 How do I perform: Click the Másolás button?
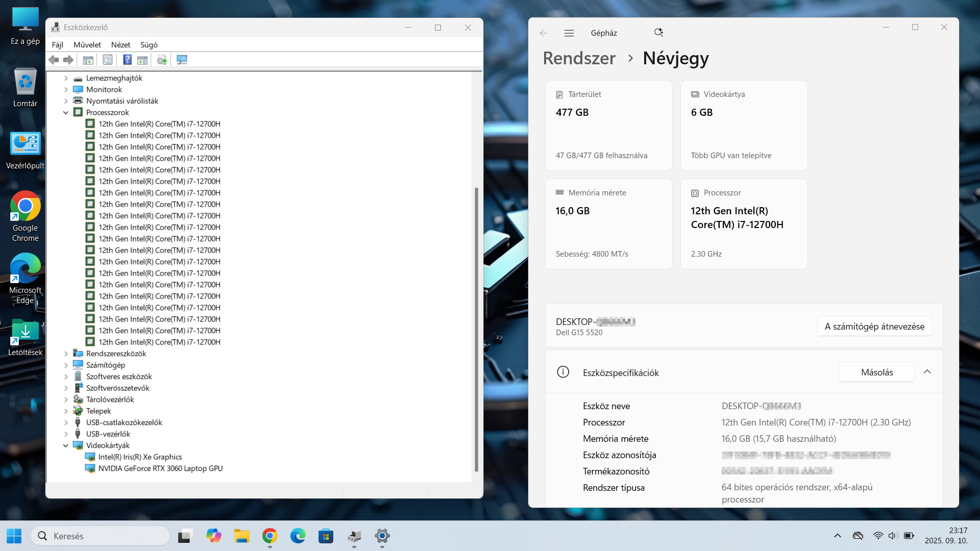876,372
